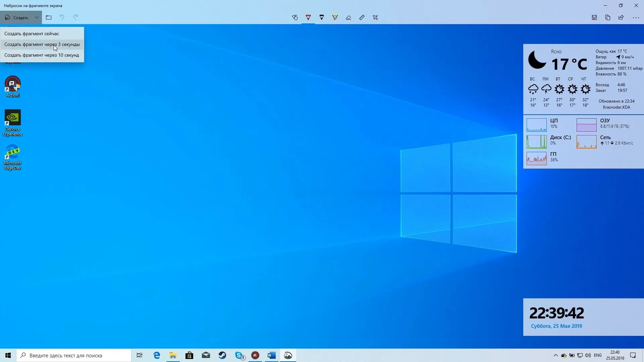Share the snip
Viewport: 644px width, 362px height.
click(621, 17)
